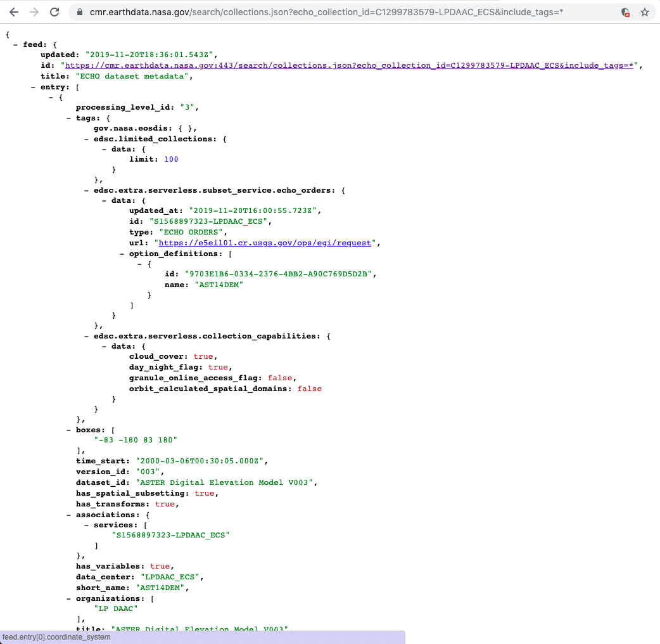
Task: Reload the current page
Action: 54,12
